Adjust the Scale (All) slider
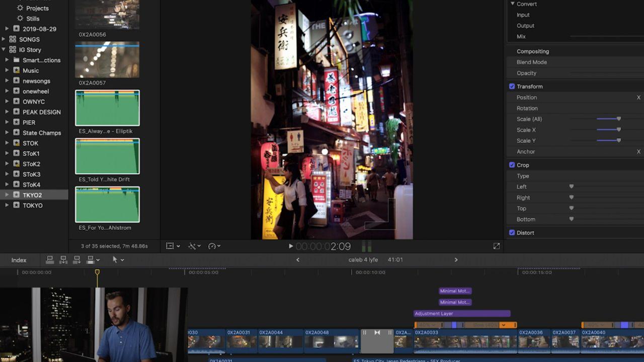 coord(619,119)
